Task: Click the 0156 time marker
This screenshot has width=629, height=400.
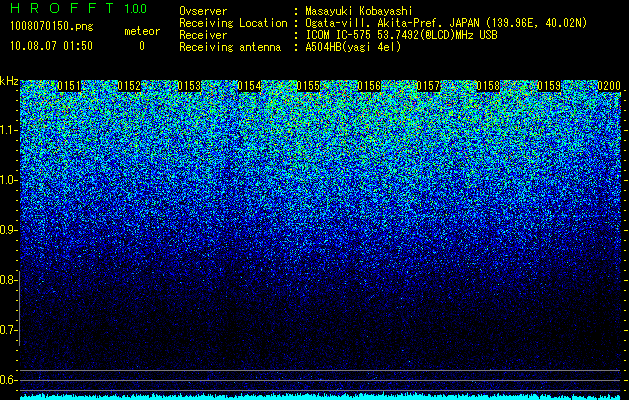Action: click(x=369, y=86)
